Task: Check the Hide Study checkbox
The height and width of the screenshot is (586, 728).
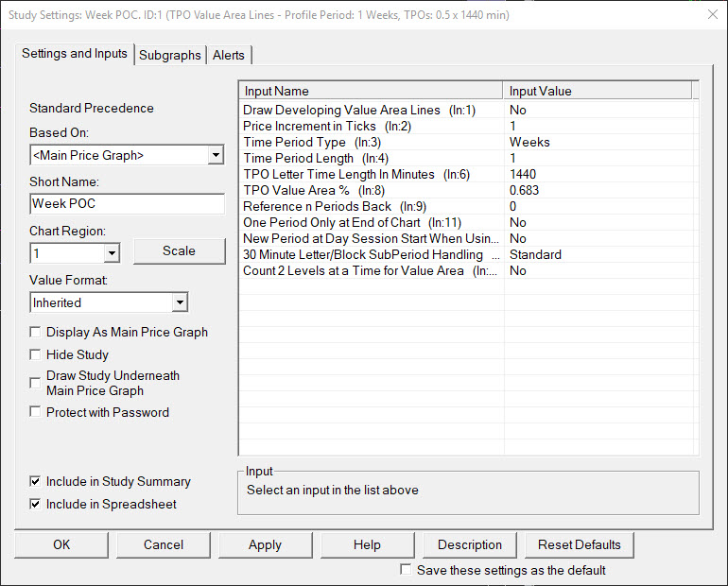Action: click(x=36, y=355)
